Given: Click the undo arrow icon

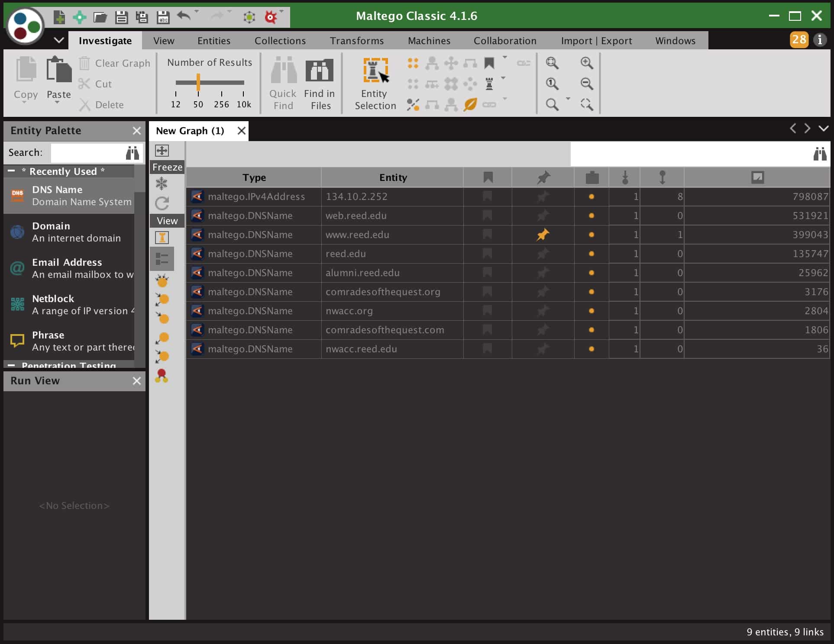Looking at the screenshot, I should point(184,16).
